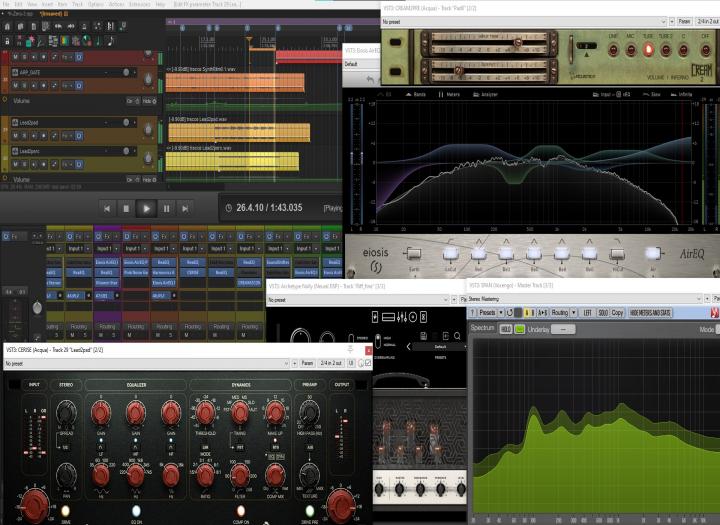Image resolution: width=720 pixels, height=525 pixels.
Task: Toggle the DRIVE PRE light in CERISE
Action: pos(310,511)
